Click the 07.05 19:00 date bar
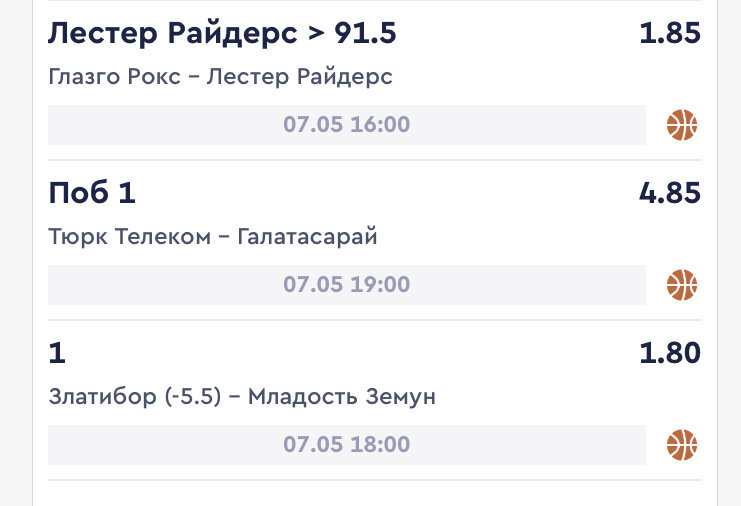This screenshot has width=741, height=506. [x=346, y=285]
